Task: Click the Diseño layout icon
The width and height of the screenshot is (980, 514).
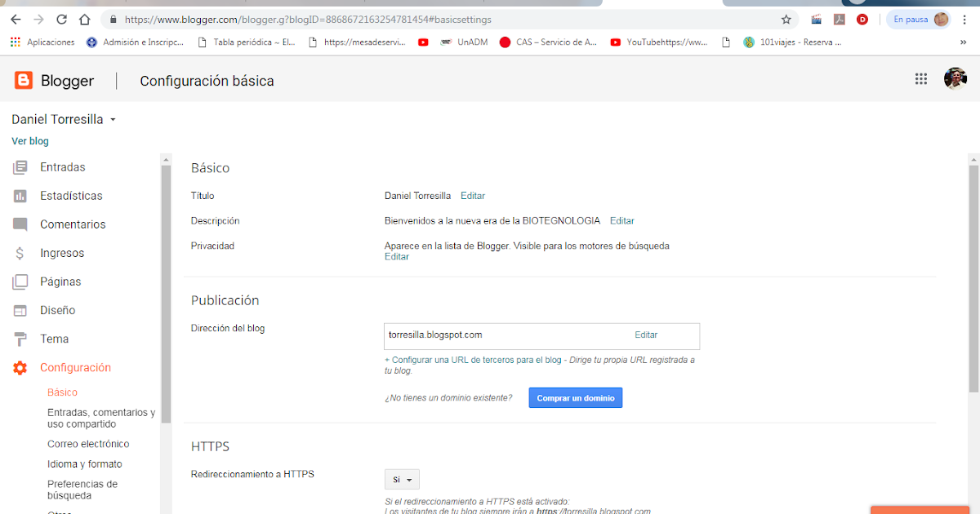Action: click(x=20, y=310)
